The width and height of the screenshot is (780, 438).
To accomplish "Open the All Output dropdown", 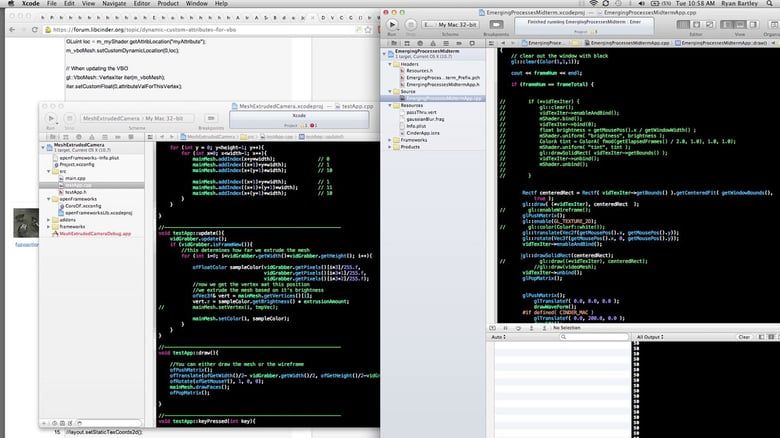I will [x=650, y=337].
